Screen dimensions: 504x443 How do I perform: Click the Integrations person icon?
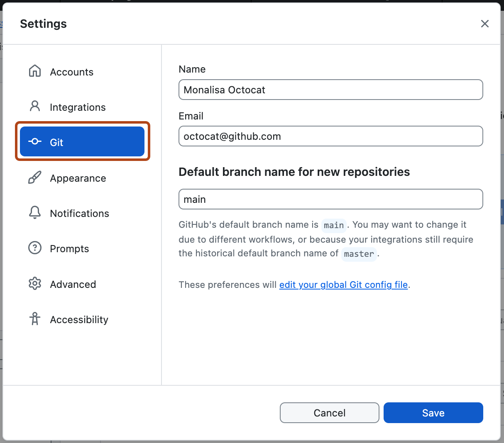pyautogui.click(x=35, y=107)
